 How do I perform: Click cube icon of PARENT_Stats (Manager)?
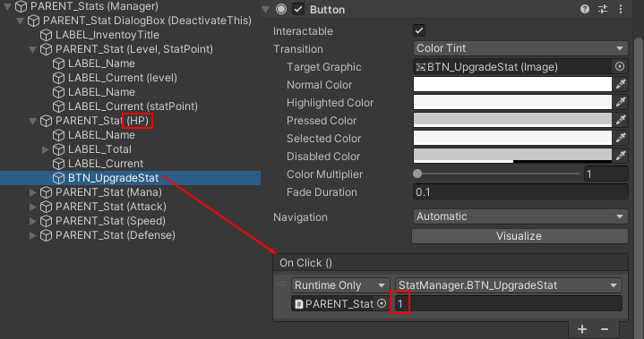point(21,6)
